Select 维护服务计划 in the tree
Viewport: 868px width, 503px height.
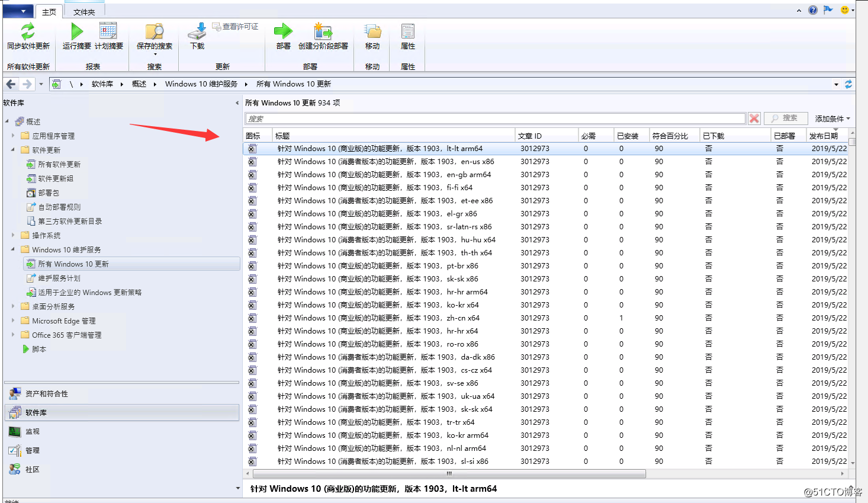(x=59, y=278)
